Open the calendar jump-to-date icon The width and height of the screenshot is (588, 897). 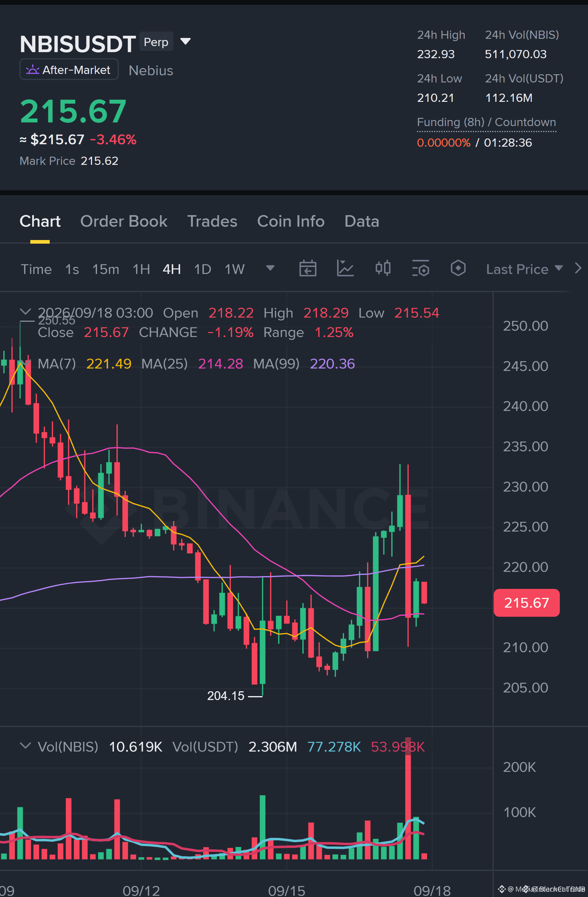(308, 268)
